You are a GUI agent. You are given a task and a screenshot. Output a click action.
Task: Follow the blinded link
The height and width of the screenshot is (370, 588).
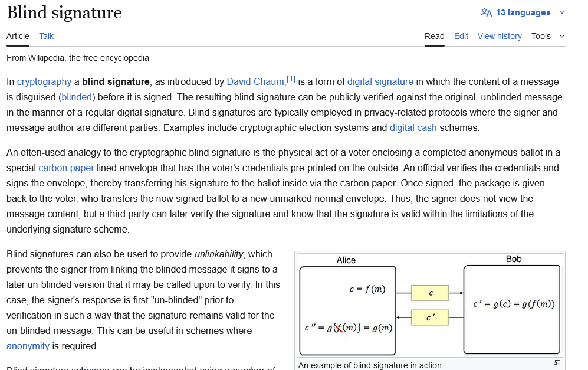coord(77,97)
